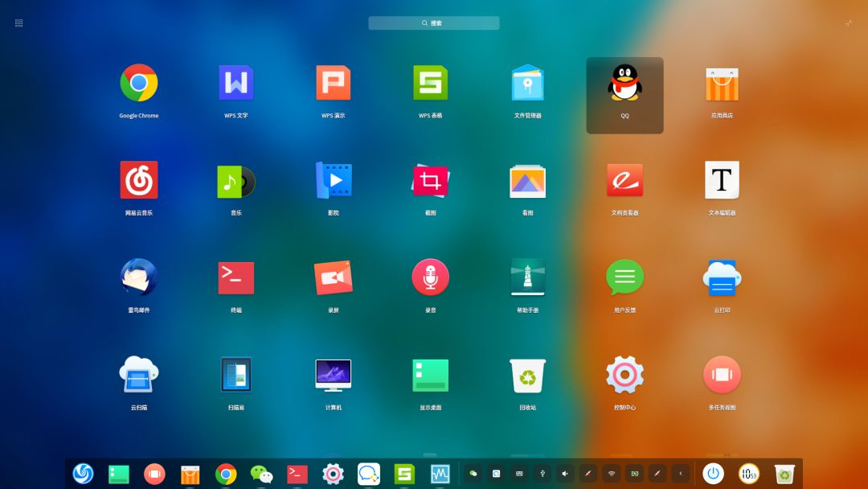Switch launcher to category list view
The height and width of the screenshot is (489, 868).
click(x=18, y=23)
